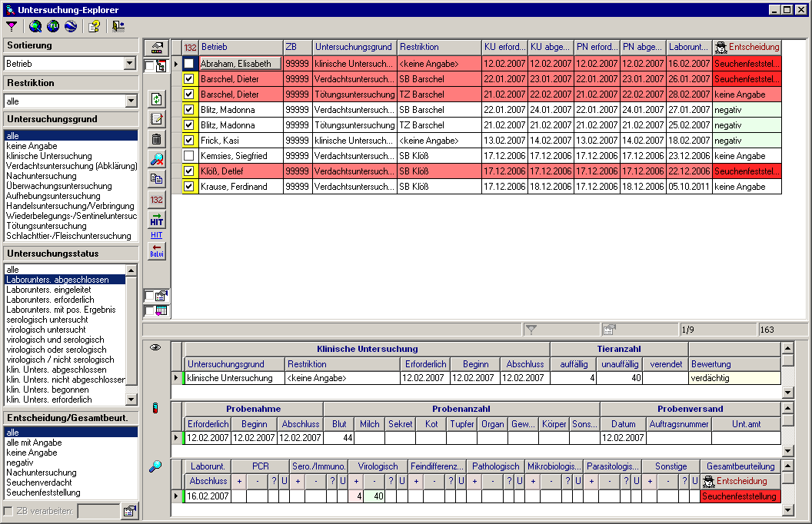Click the exit door icon
Screen dimensions: 812x524
click(x=118, y=26)
